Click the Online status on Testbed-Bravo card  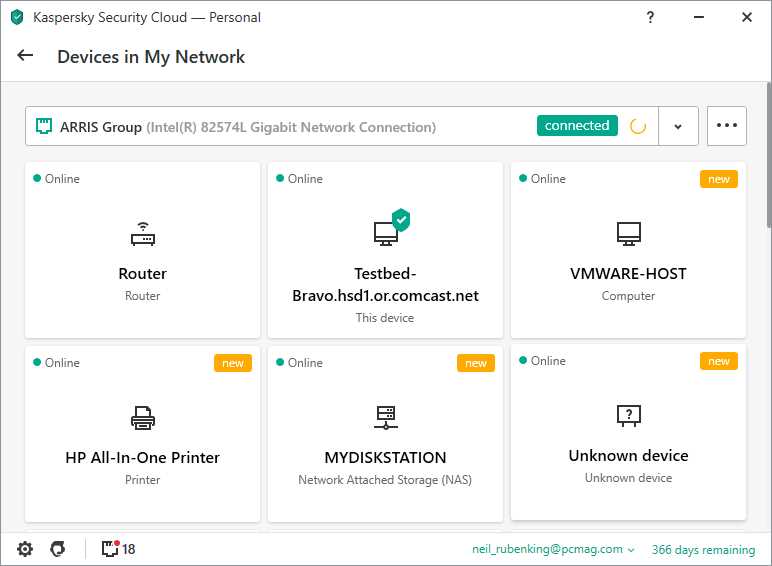pos(299,179)
